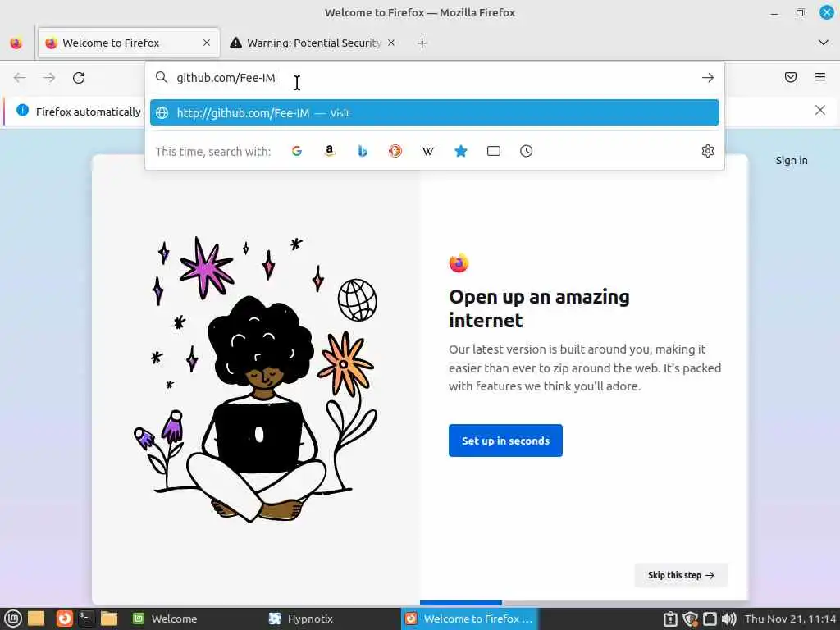This screenshot has height=630, width=840.
Task: Search history with clock icon
Action: tap(526, 151)
